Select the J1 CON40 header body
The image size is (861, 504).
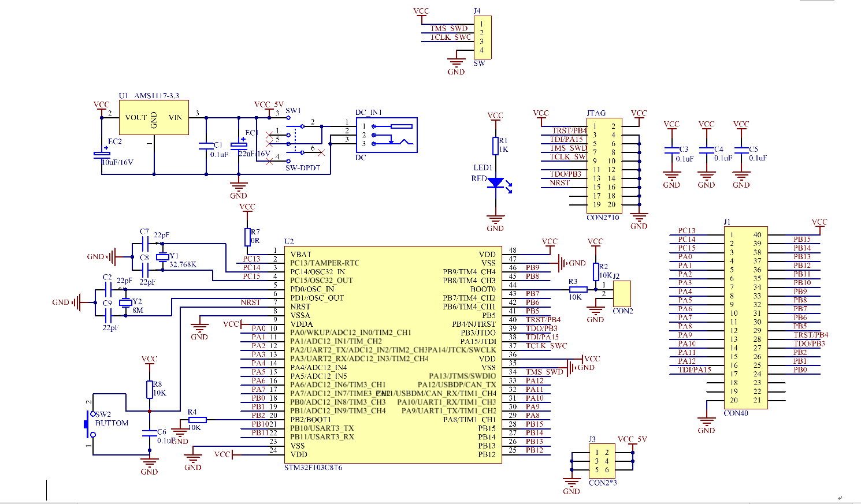(746, 318)
